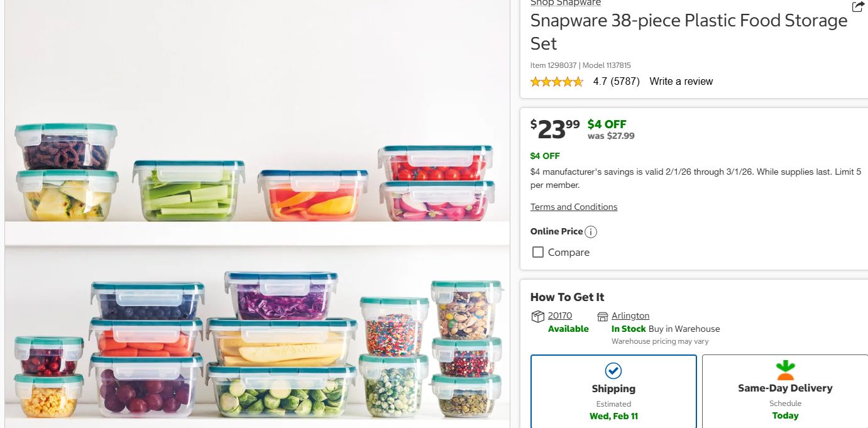Click the carrot icon for Same-Day Delivery
This screenshot has width=868, height=428.
(784, 370)
